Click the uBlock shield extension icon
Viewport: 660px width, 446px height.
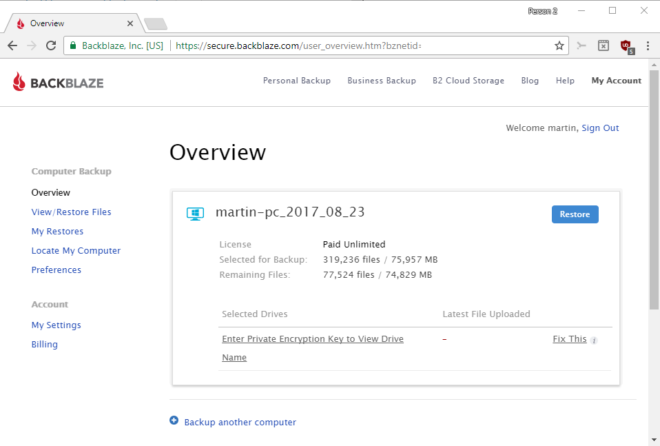[627, 46]
